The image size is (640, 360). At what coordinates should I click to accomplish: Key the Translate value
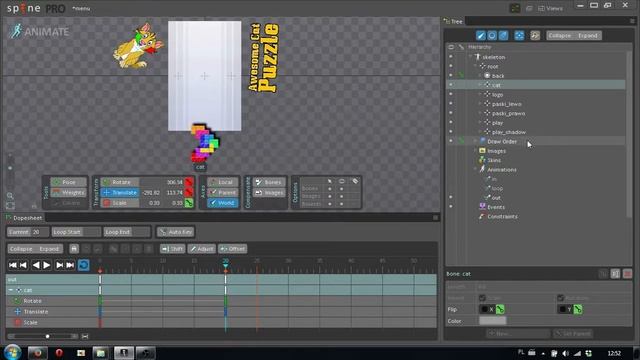(189, 192)
